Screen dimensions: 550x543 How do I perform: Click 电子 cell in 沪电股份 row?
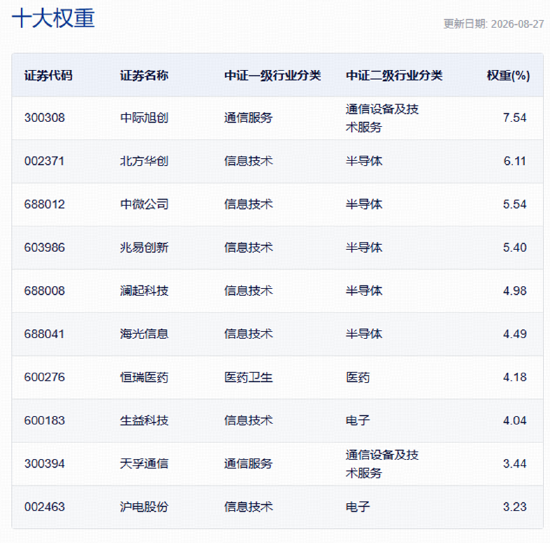[358, 507]
